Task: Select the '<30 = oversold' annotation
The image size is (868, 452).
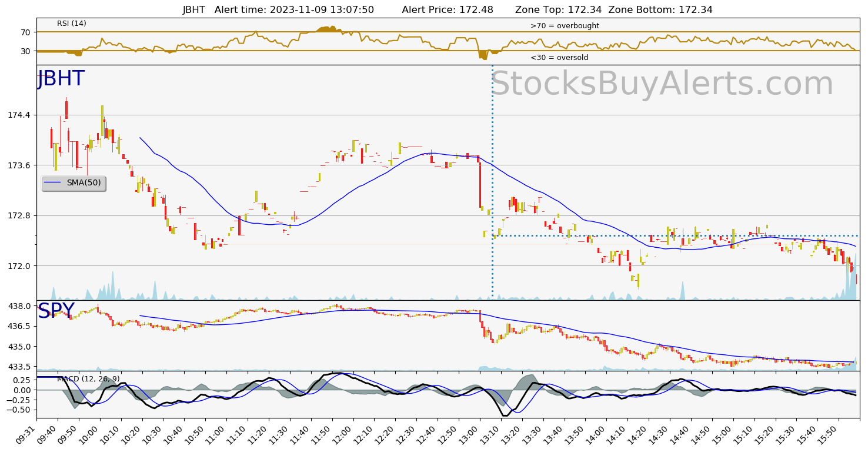Action: point(559,58)
